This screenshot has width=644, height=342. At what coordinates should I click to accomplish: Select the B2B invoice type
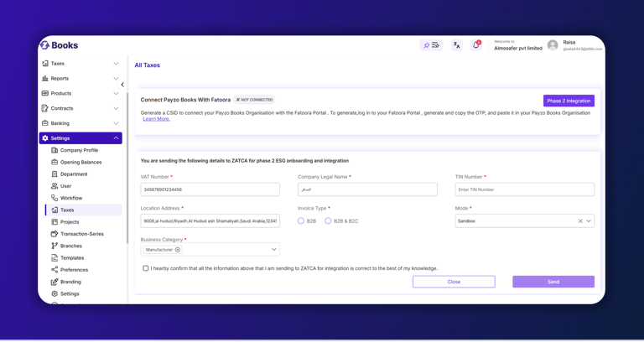301,221
